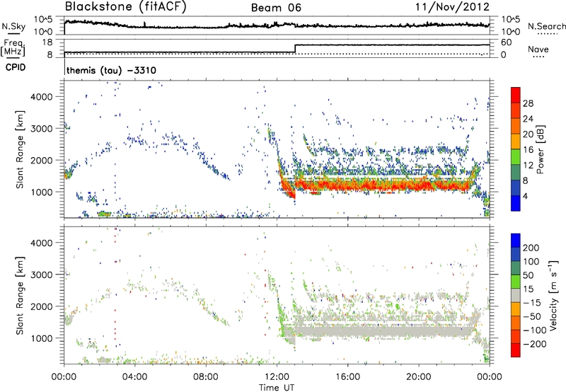Click the '08:00' time axis label
Viewport: 566px width, 392px height.
[x=206, y=377]
